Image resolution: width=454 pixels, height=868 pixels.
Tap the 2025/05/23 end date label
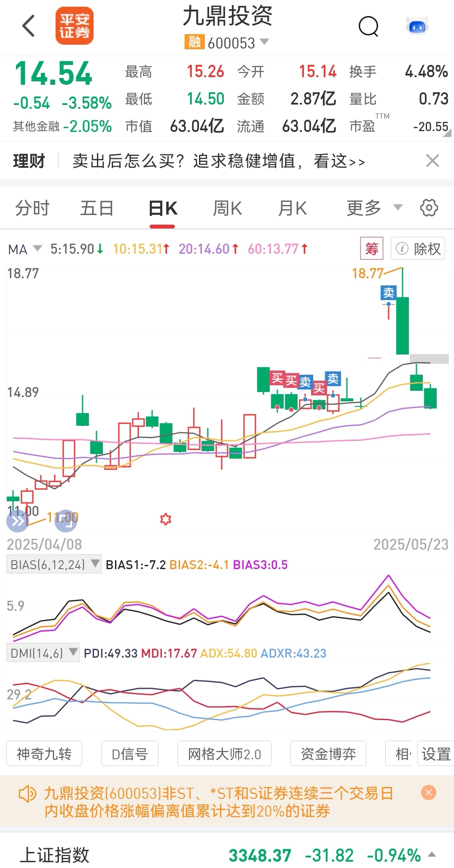click(x=411, y=544)
